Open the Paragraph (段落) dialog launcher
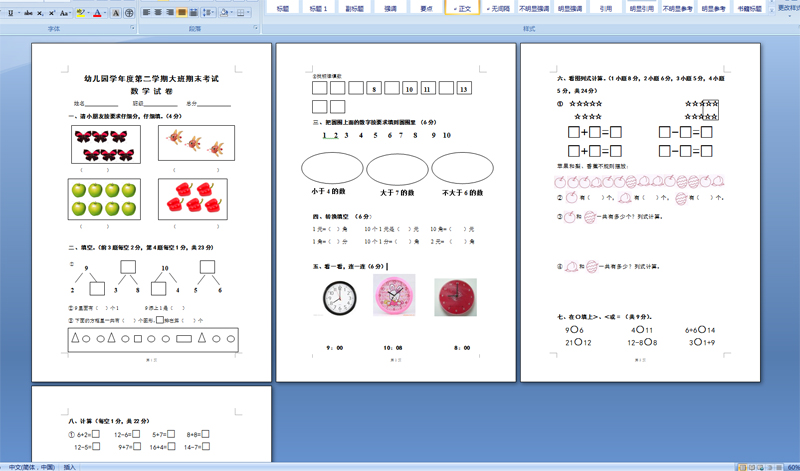 [256, 29]
